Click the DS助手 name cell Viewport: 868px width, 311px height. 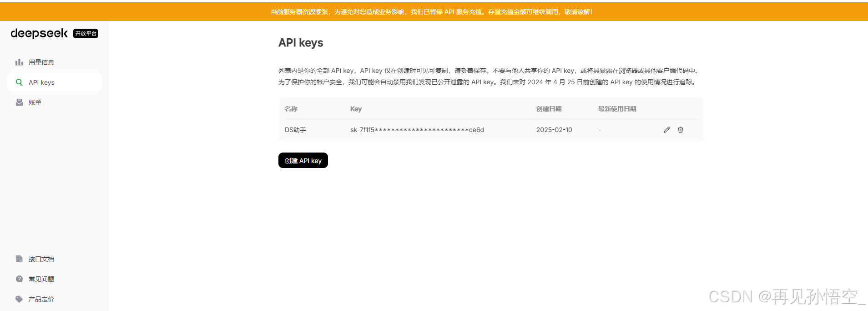[295, 130]
